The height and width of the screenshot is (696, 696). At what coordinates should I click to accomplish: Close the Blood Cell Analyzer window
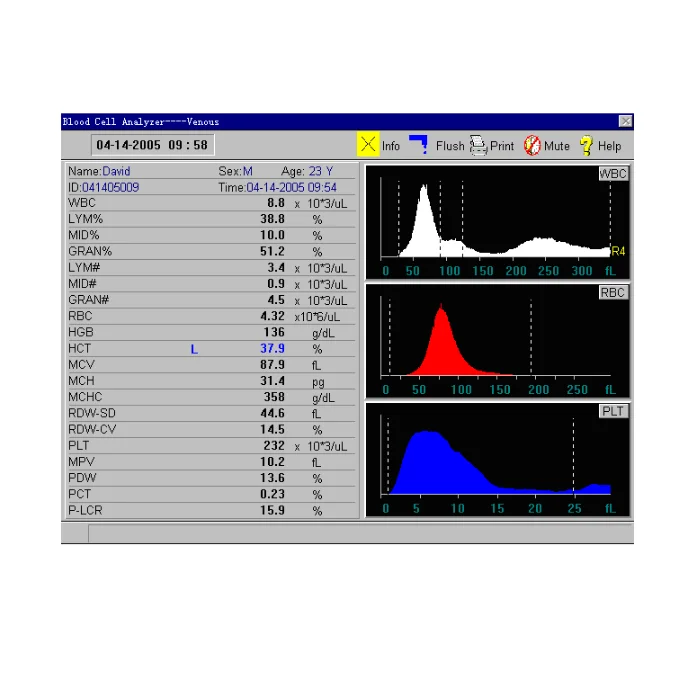(x=625, y=121)
